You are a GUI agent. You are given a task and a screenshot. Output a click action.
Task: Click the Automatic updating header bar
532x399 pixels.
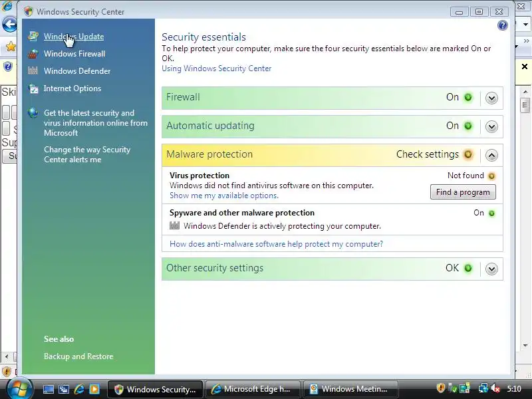[332, 126]
